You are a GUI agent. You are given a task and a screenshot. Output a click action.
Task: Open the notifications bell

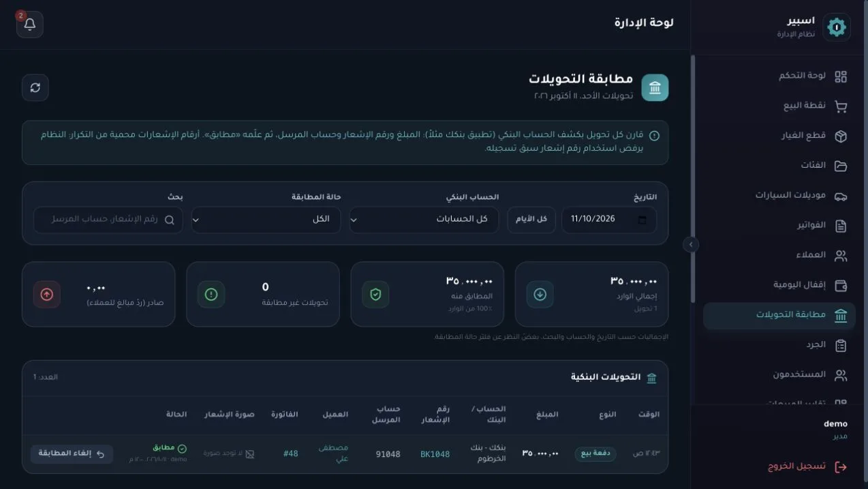tap(30, 25)
